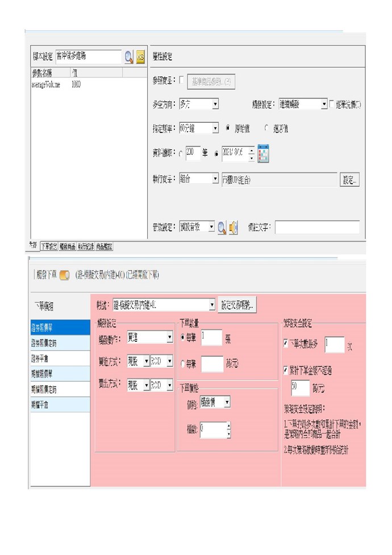The width and height of the screenshot is (392, 555).
Task: Click the 設定交易帳號 button
Action: [x=237, y=305]
